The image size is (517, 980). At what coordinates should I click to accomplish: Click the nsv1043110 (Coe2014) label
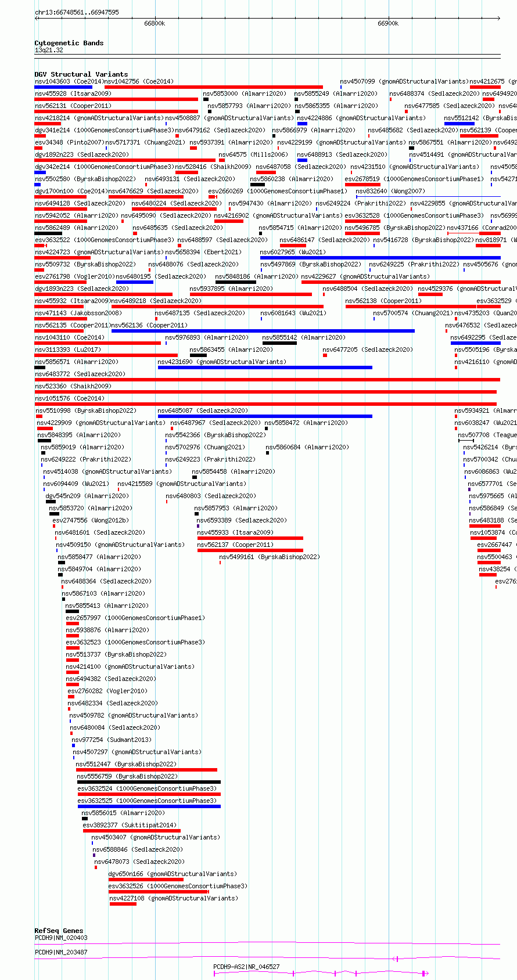[x=70, y=338]
